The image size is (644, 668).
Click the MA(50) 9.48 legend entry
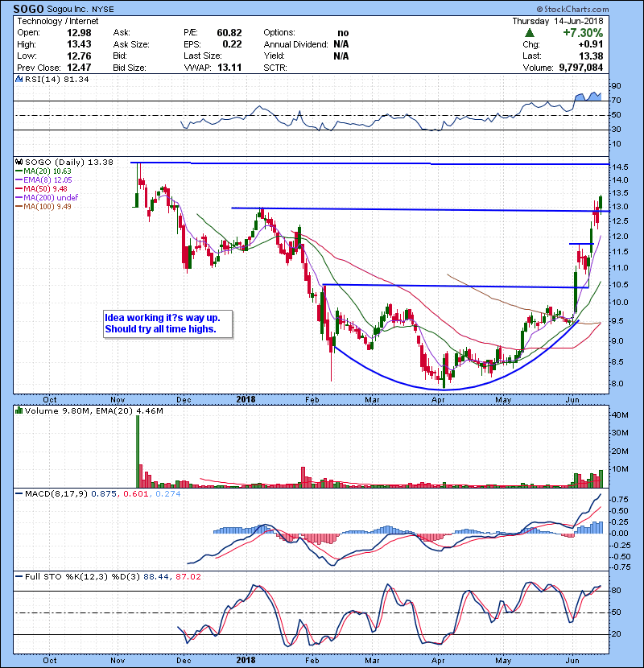41,188
